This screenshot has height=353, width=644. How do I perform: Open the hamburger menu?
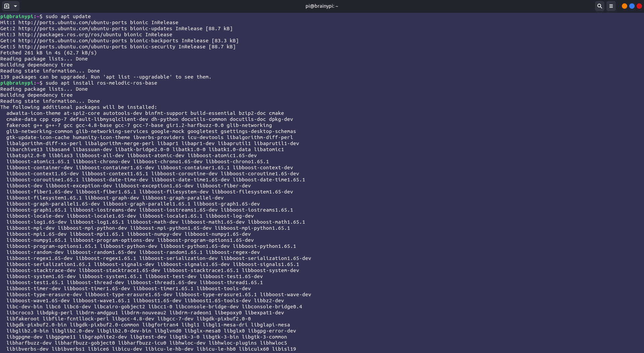611,6
